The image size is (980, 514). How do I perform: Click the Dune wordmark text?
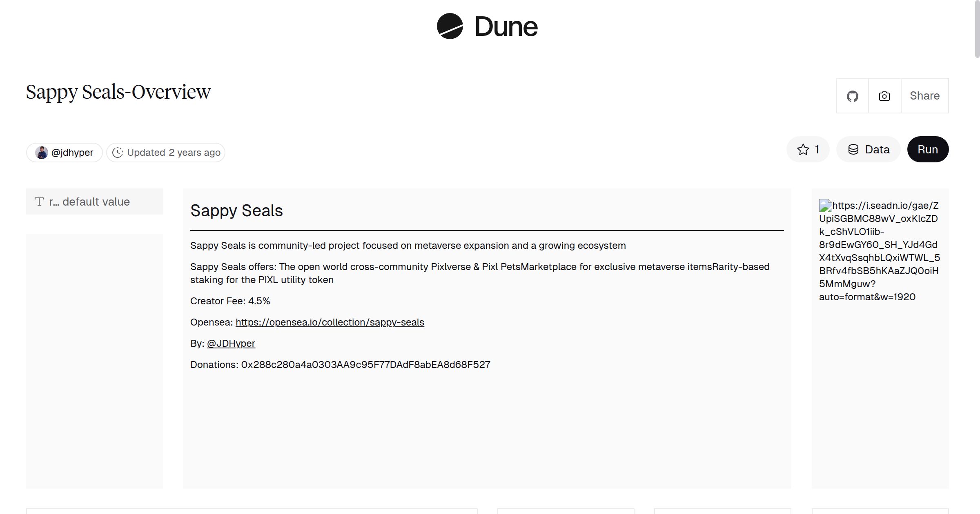506,27
